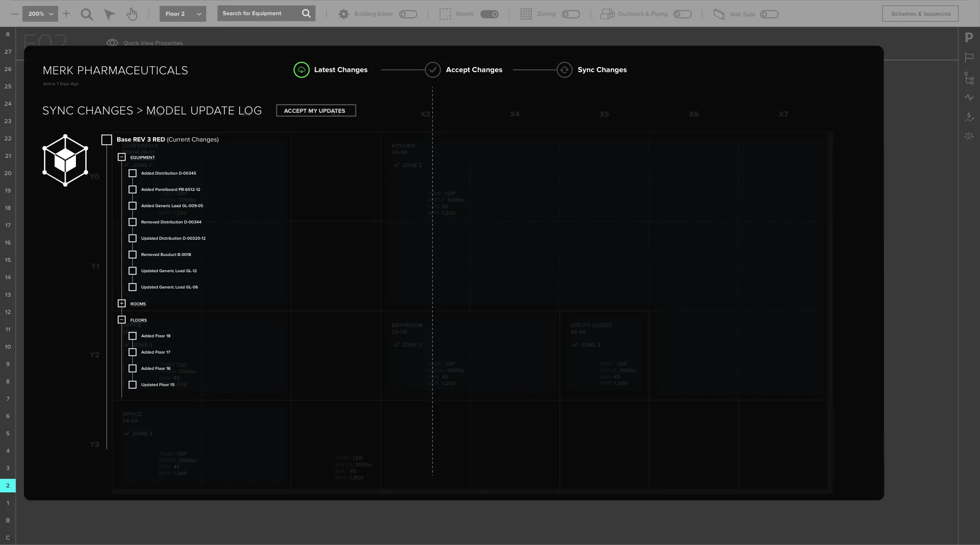Image resolution: width=980 pixels, height=545 pixels.
Task: Check Updated Generic Load GL-12
Action: tap(132, 271)
